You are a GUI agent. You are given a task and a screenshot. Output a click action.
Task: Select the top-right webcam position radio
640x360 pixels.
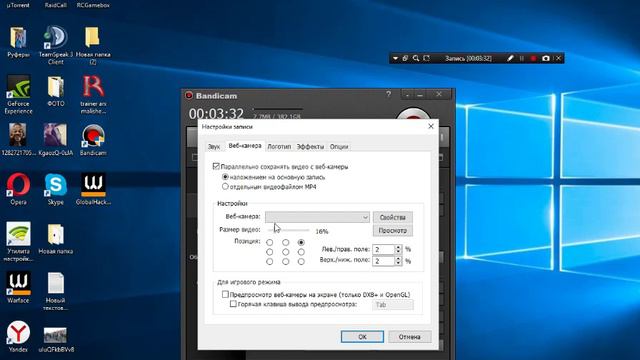point(301,242)
